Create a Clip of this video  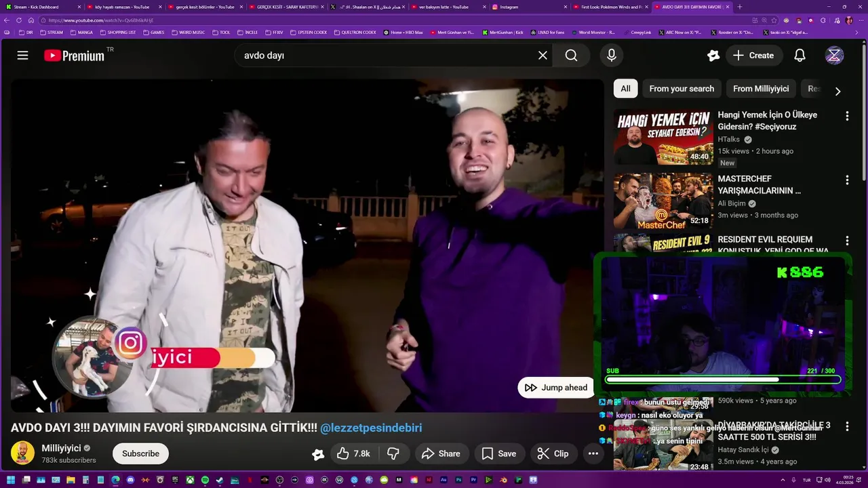[x=553, y=453]
